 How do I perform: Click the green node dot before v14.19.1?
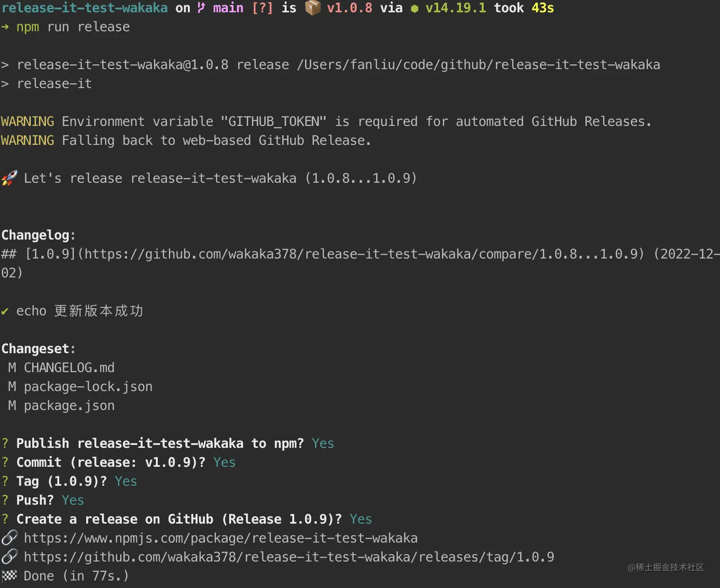(x=414, y=9)
